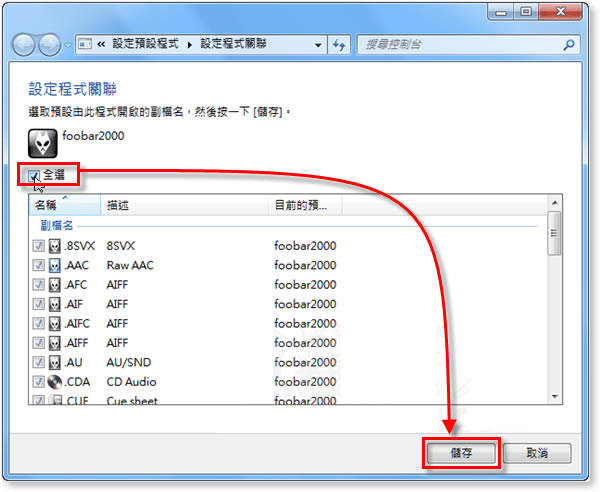Uncheck the .AU extension checkbox
The width and height of the screenshot is (600, 492).
click(38, 363)
